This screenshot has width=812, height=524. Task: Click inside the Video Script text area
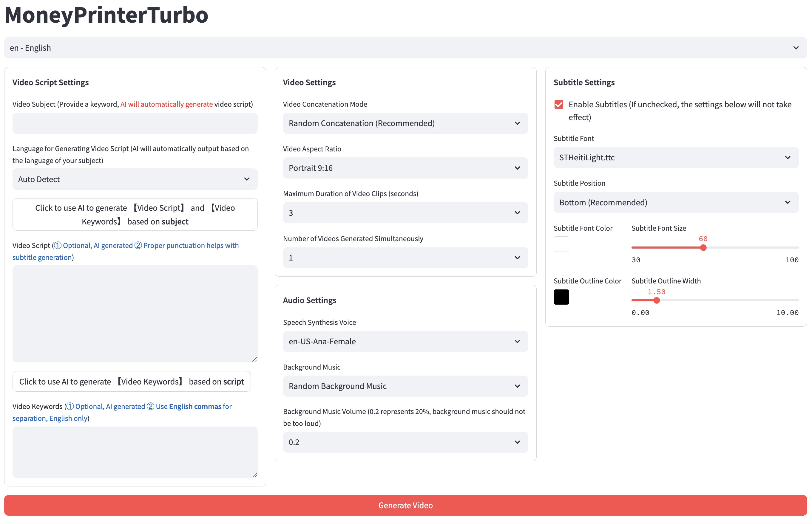[135, 313]
